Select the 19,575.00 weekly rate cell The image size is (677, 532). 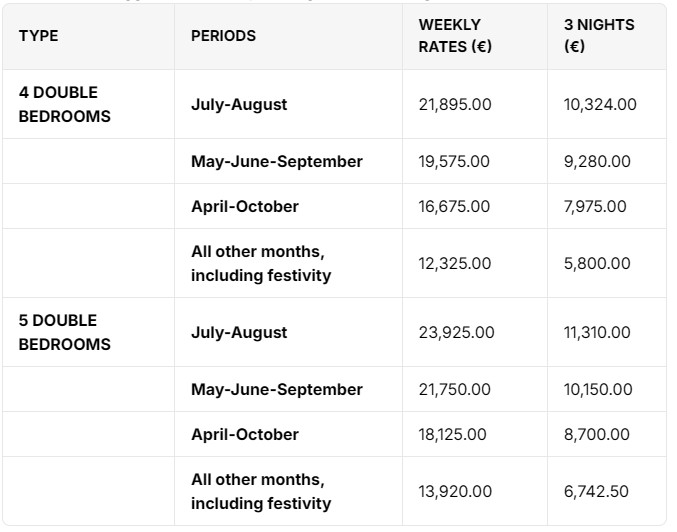[x=454, y=162]
